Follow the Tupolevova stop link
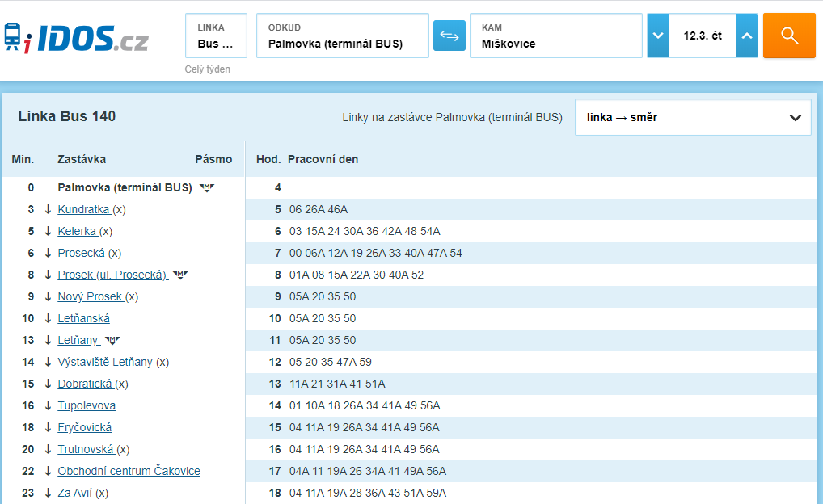 pos(87,405)
